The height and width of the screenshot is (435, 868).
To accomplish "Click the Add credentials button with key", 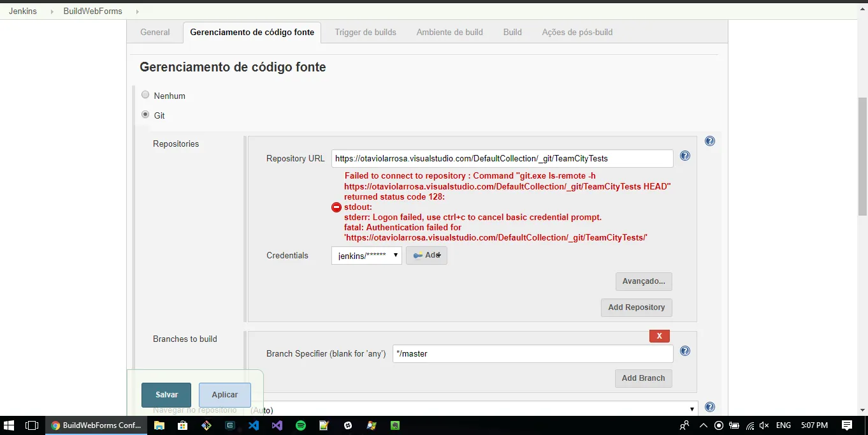I will [x=426, y=256].
